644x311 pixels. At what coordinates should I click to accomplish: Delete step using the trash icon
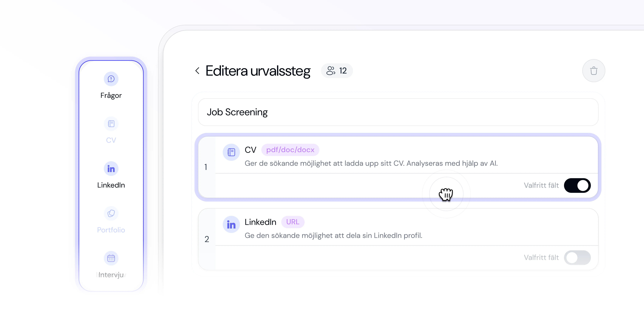pos(594,71)
